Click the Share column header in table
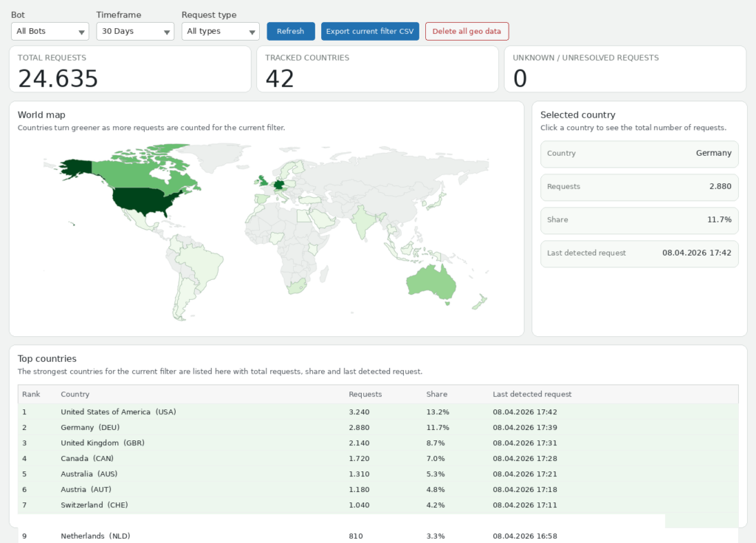This screenshot has height=543, width=756. coord(436,395)
